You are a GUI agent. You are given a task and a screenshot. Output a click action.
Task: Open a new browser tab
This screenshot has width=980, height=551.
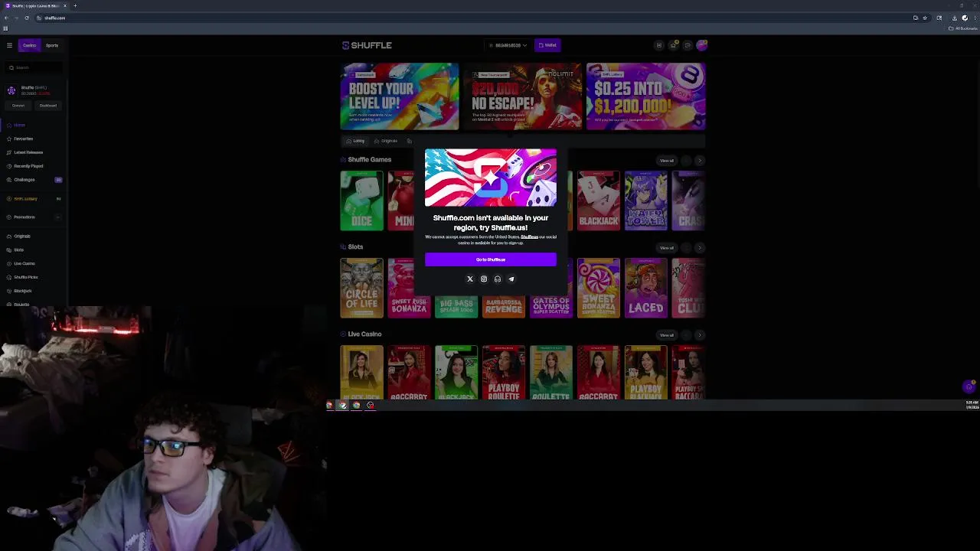pos(75,6)
